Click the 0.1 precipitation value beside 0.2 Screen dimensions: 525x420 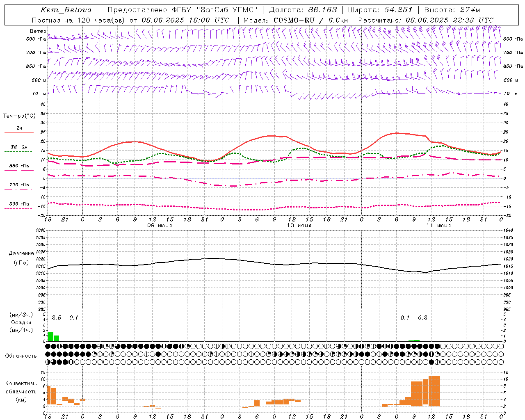pyautogui.click(x=405, y=318)
